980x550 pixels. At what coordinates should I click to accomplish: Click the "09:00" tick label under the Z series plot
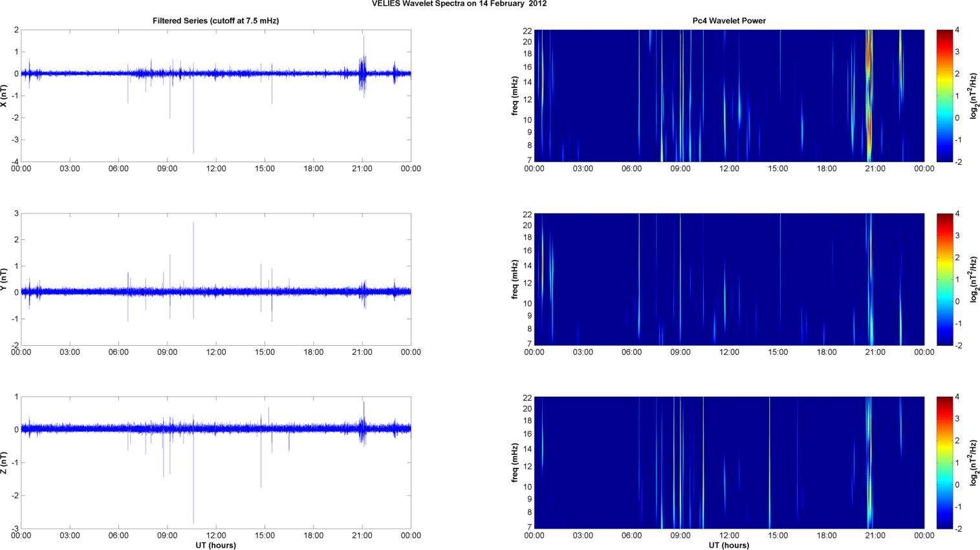pos(168,536)
